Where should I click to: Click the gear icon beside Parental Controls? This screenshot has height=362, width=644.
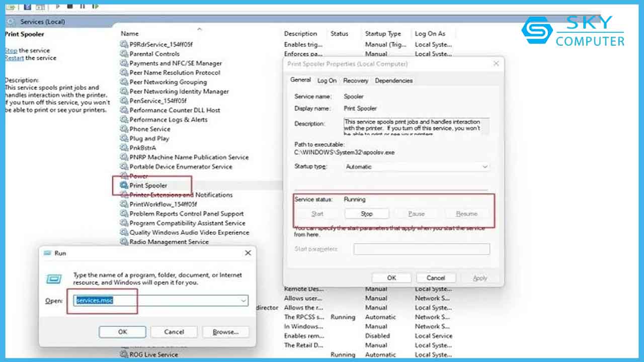click(x=124, y=54)
